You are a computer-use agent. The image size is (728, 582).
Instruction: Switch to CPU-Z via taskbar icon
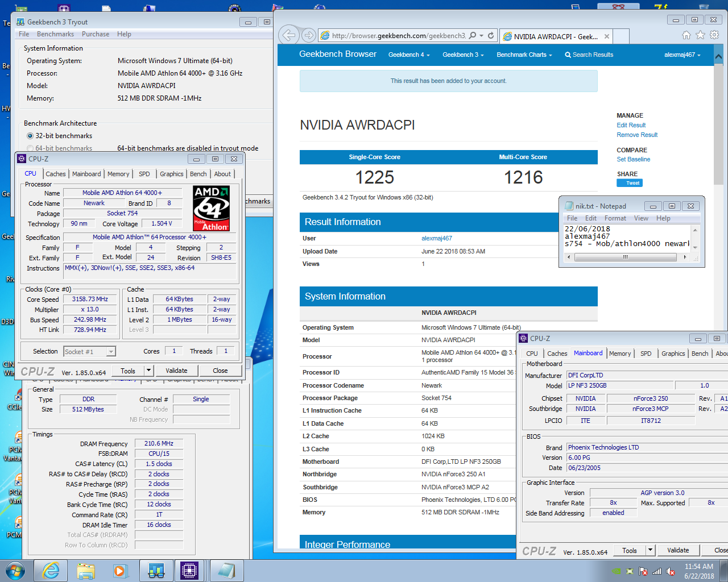[x=190, y=571]
